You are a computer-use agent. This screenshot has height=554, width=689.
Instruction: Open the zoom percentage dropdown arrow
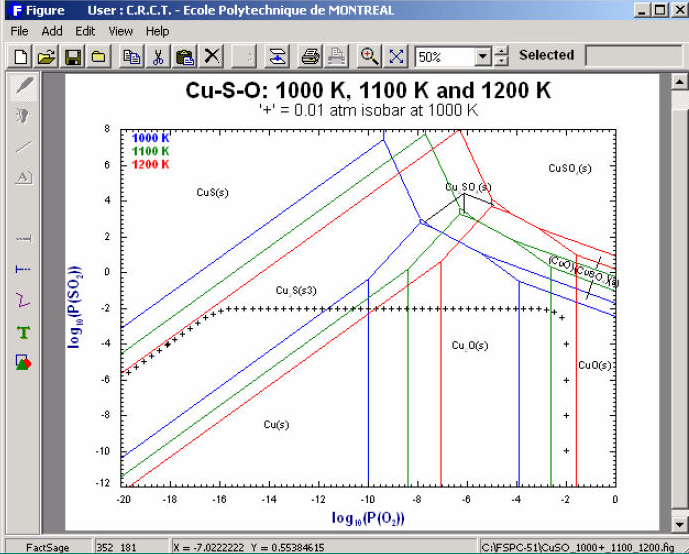482,57
